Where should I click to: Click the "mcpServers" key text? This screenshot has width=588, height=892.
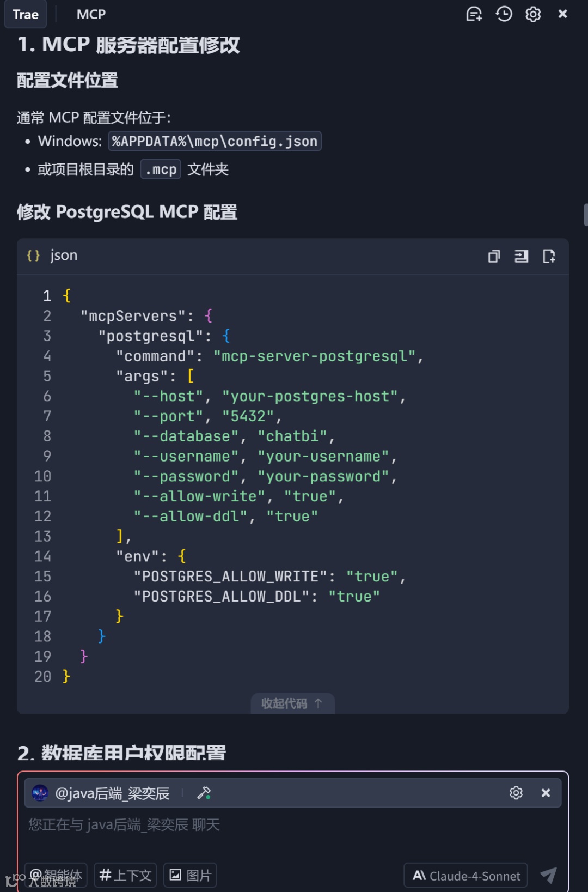tap(133, 316)
